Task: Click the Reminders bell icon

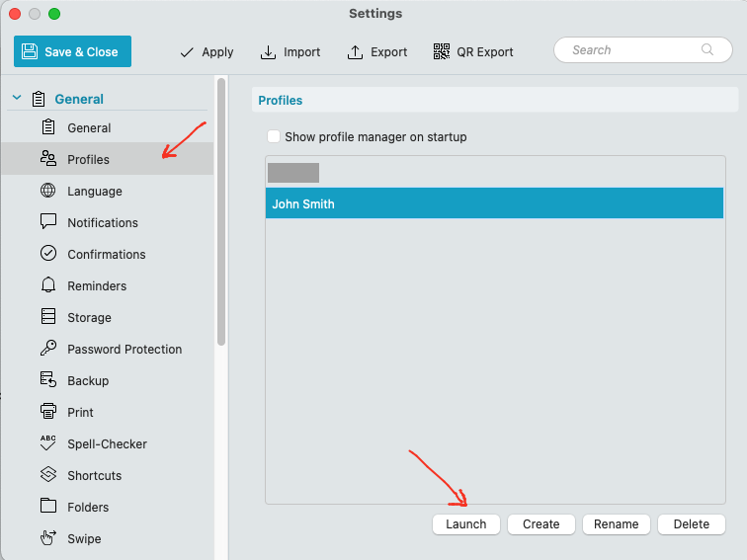Action: tap(48, 284)
